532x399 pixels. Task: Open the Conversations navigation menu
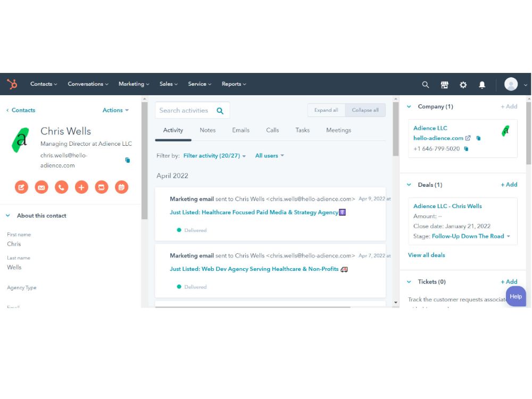coord(88,84)
